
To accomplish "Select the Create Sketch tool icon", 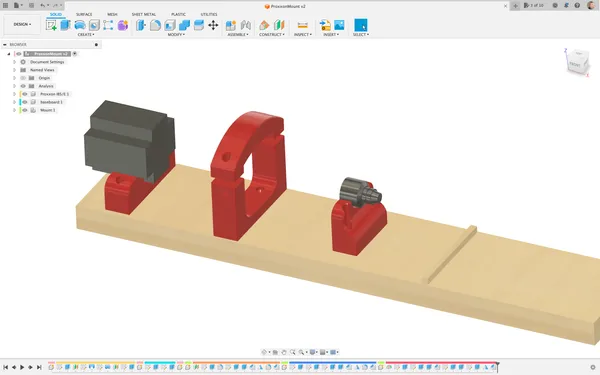I will pyautogui.click(x=51, y=25).
